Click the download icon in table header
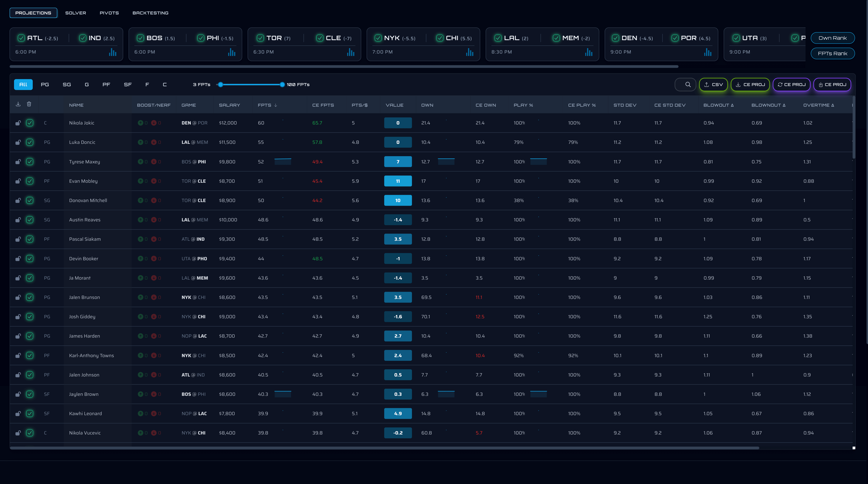The width and height of the screenshot is (868, 484). (x=18, y=104)
